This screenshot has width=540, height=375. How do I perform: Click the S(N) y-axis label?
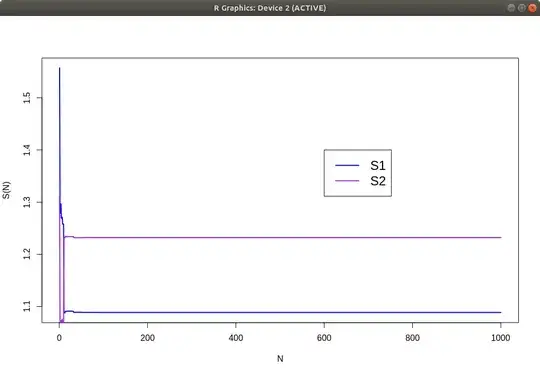(6, 190)
